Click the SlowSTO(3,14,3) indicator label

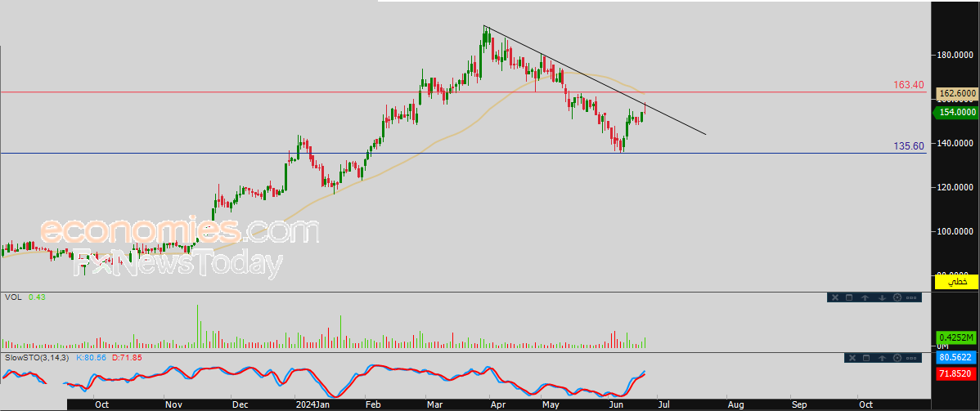(38, 358)
